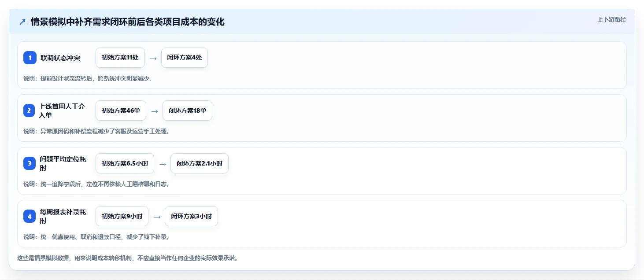Click the 闭环方案4处 chip
644x280 pixels.
185,58
